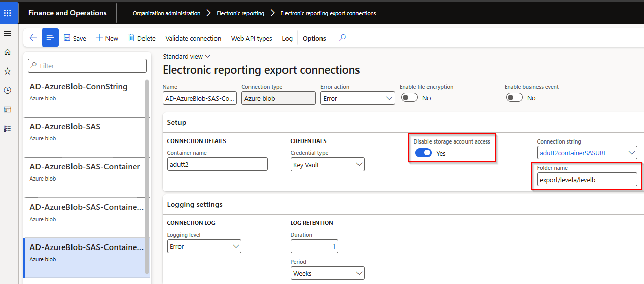Open the Error action dropdown
644x284 pixels.
pyautogui.click(x=357, y=98)
